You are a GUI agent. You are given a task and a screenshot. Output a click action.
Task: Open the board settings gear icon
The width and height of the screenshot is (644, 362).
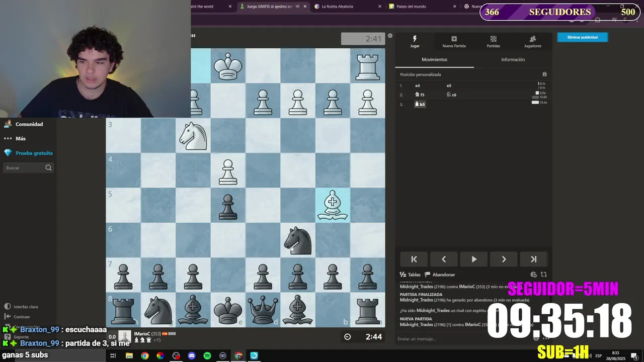pyautogui.click(x=390, y=36)
